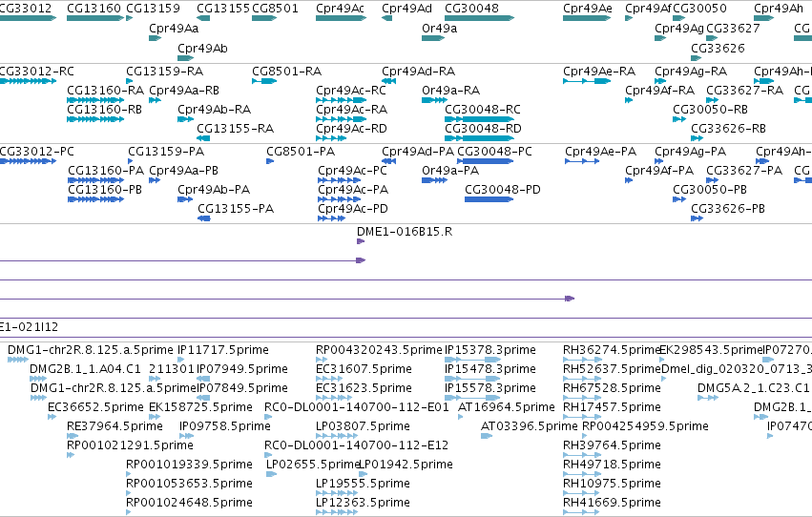The width and height of the screenshot is (812, 517).
Task: Select the Cpr49Ad gene label
Action: pos(406,9)
